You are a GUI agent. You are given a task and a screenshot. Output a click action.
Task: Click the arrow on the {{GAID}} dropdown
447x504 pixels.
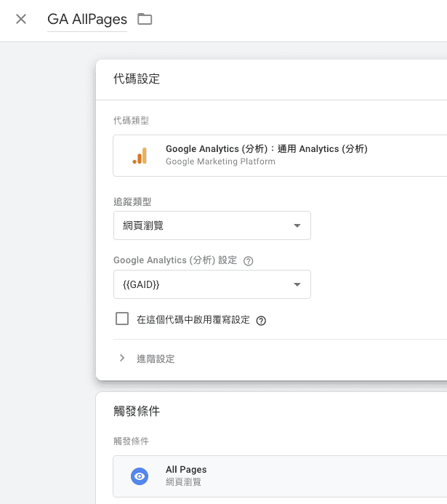click(x=297, y=285)
